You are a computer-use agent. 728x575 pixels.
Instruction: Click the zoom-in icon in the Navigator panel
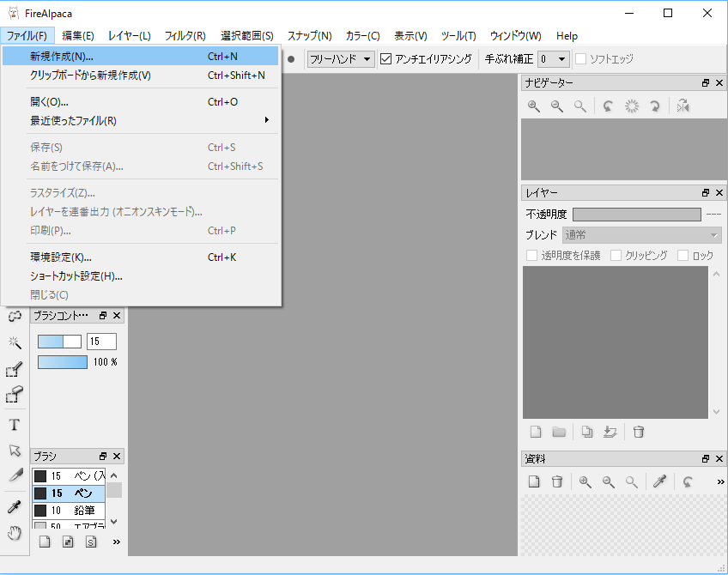click(534, 106)
